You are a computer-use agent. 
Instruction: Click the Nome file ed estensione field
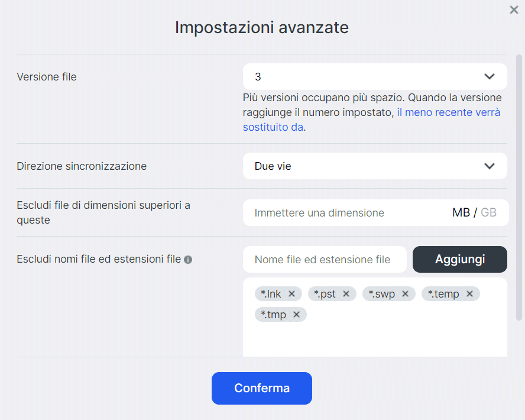pyautogui.click(x=325, y=260)
